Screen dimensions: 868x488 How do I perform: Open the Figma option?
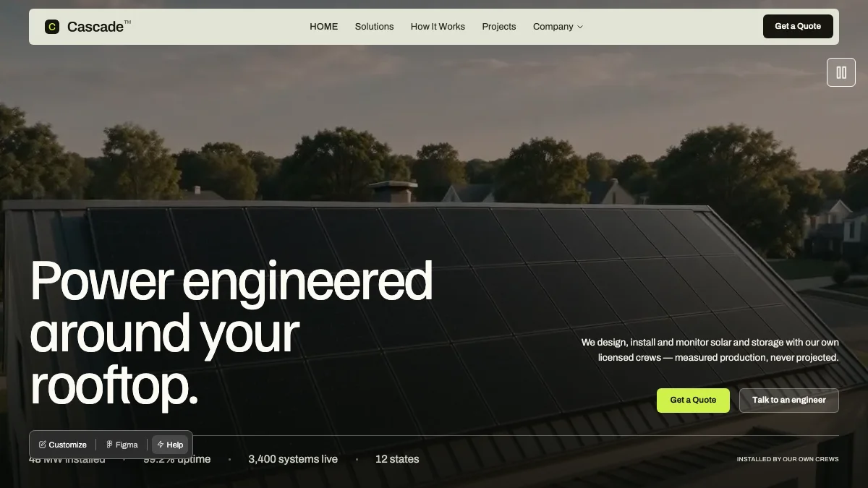122,445
